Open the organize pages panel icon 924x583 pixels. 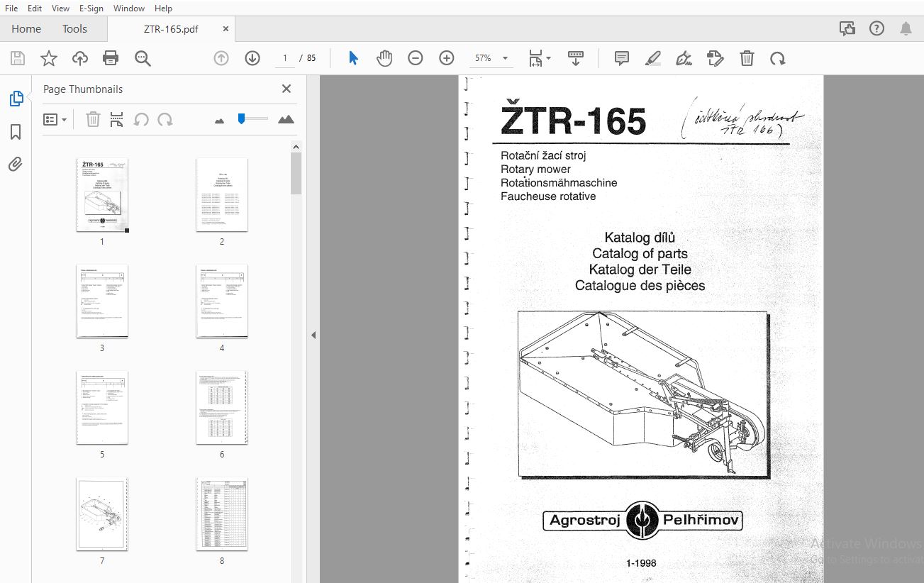pyautogui.click(x=117, y=120)
